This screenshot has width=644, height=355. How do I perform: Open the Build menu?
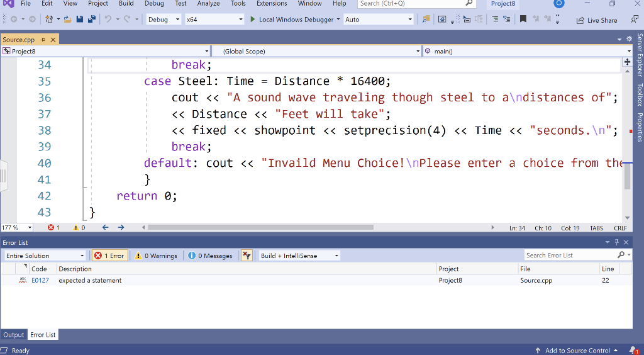[x=126, y=3]
